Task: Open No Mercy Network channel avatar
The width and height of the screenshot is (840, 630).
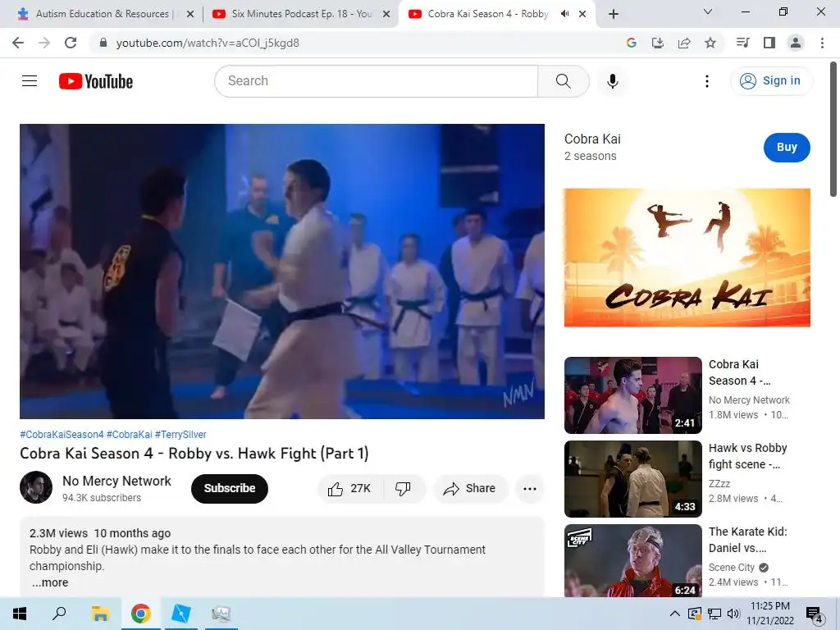Action: point(36,487)
